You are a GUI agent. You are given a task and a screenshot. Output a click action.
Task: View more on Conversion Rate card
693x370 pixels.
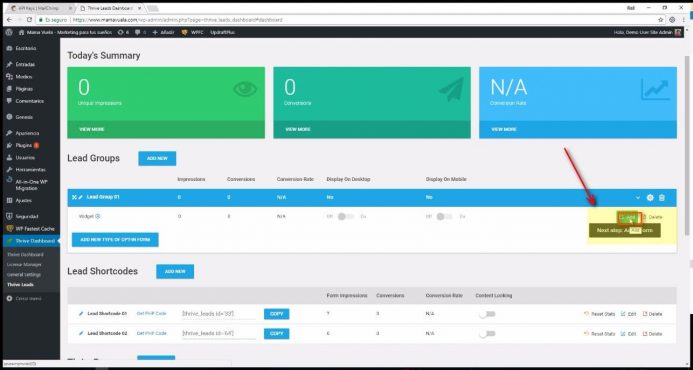click(503, 130)
